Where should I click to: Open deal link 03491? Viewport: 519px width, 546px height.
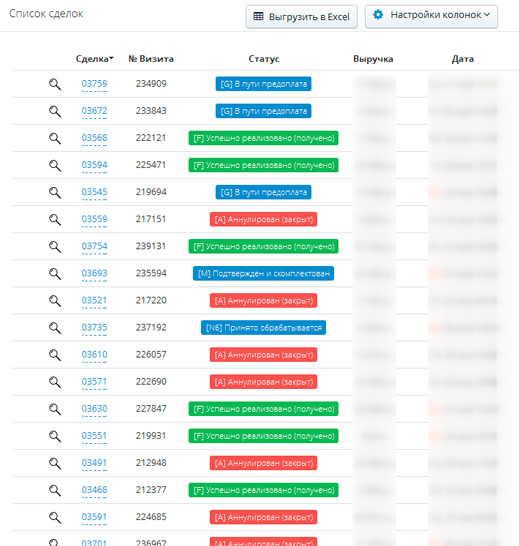[x=94, y=463]
